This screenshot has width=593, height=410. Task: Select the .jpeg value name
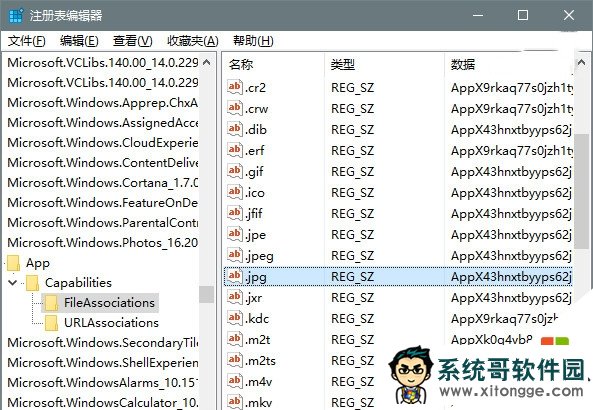[259, 256]
